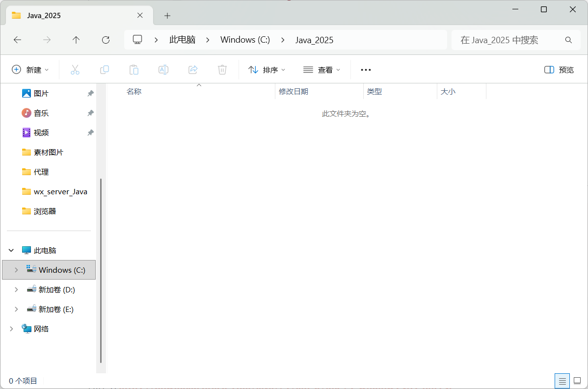Viewport: 588px width, 389px height.
Task: Expand the 新加卷 (D:) drive tree
Action: [x=16, y=289]
